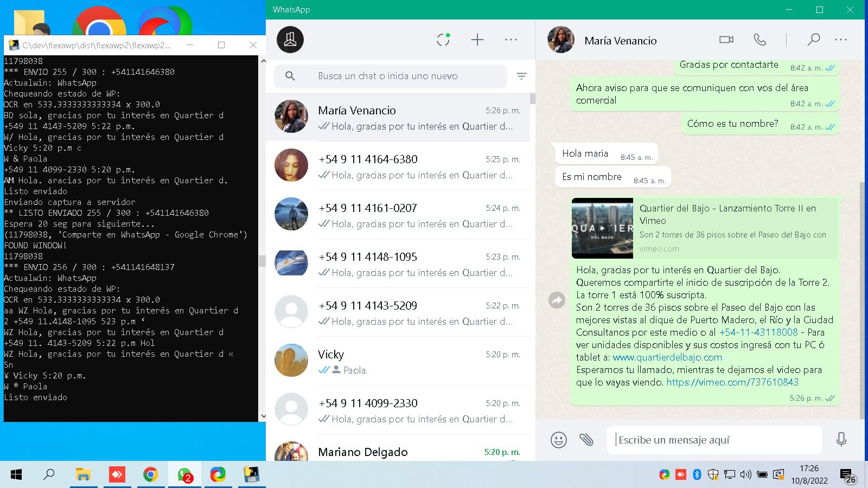Open WhatsApp profile avatar icon
The image size is (868, 488).
(x=290, y=40)
